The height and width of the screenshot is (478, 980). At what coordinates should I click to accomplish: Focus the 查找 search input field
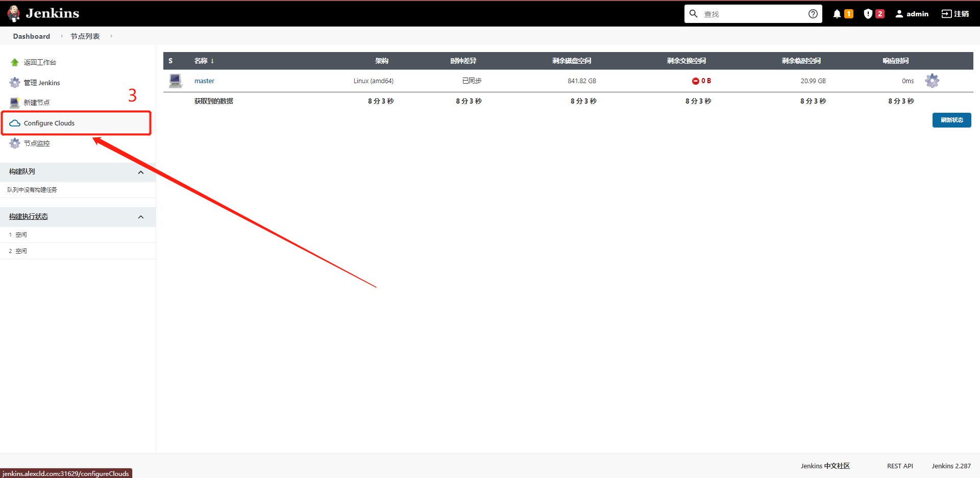pos(753,14)
